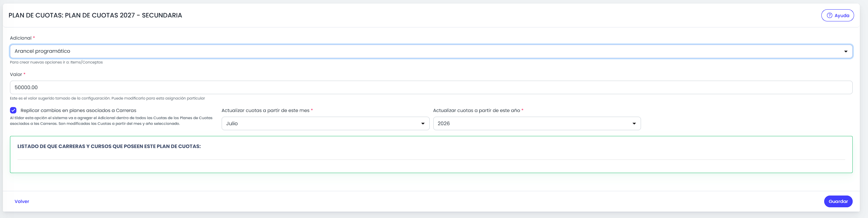Image resolution: width=868 pixels, height=218 pixels.
Task: Expand the month dropdown set to Julio
Action: [x=325, y=123]
